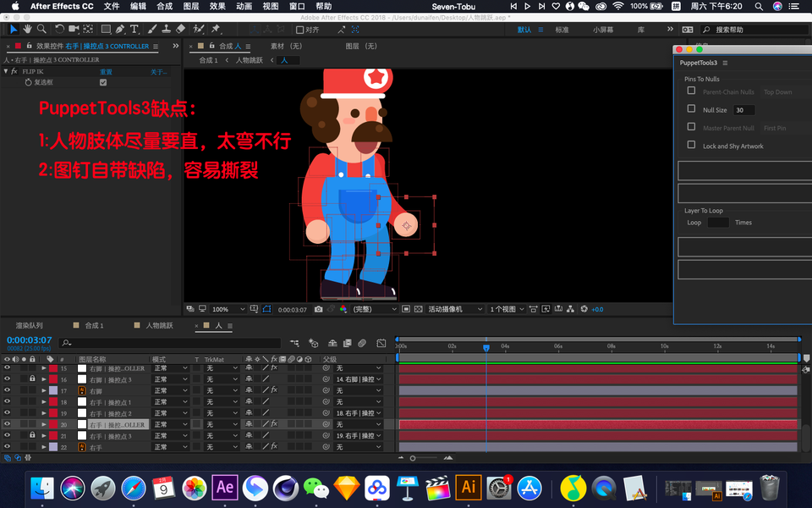Open parent dropdown for layer 16
This screenshot has height=508, width=812.
(x=359, y=379)
